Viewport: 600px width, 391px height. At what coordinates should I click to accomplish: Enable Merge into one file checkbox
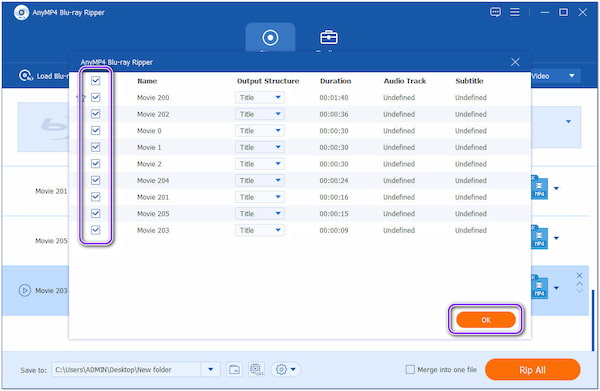point(410,369)
